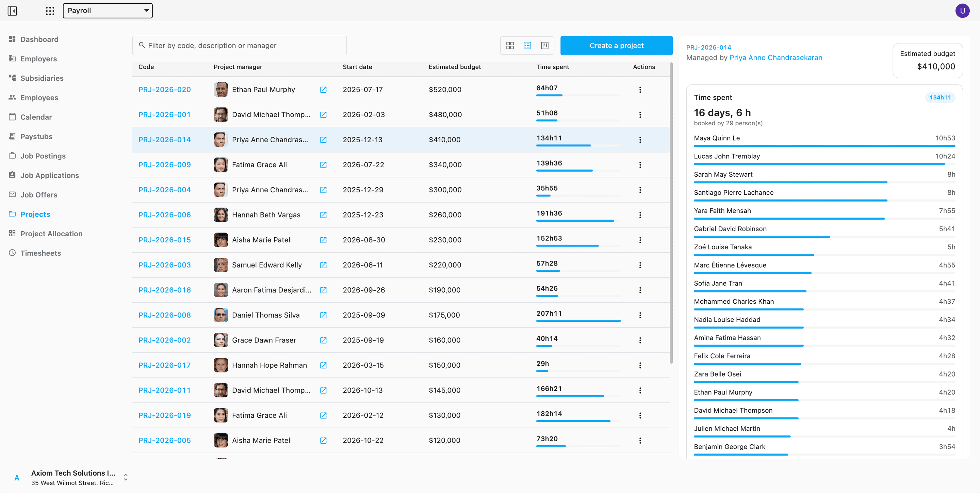Click the Subsidiaries sidebar icon

coord(12,78)
